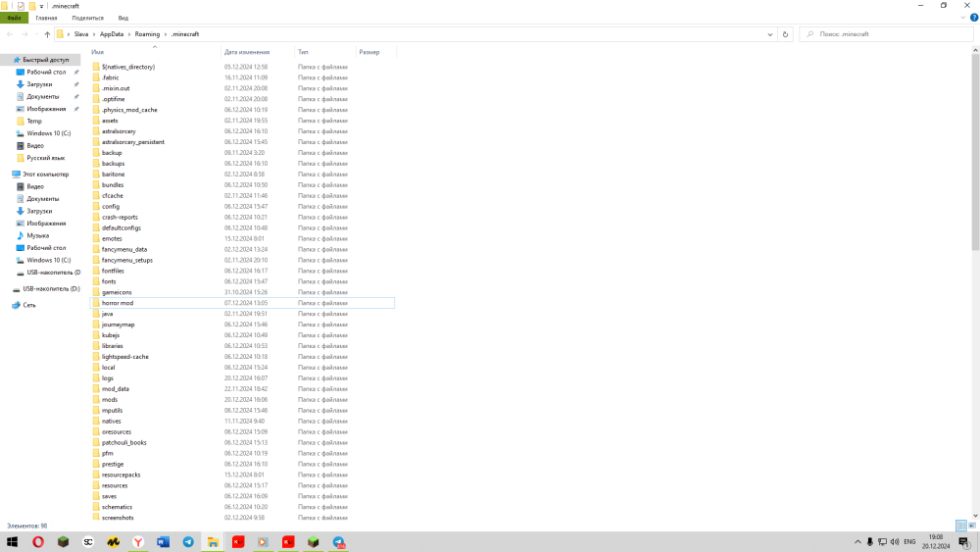Select the resourcepacks folder
The height and width of the screenshot is (552, 980).
pyautogui.click(x=122, y=475)
